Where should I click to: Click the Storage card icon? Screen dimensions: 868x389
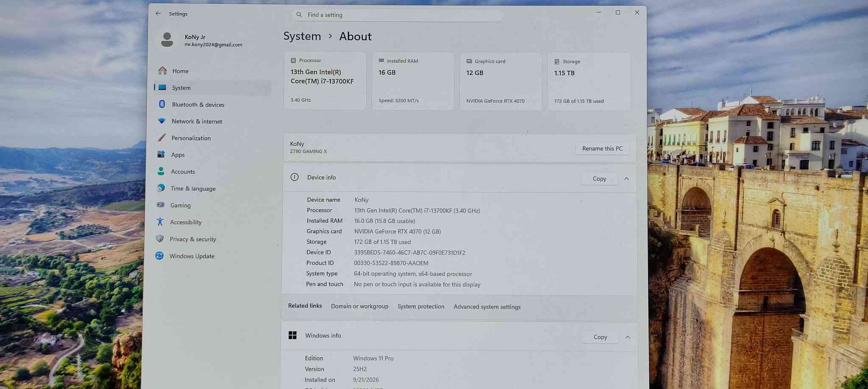(557, 62)
